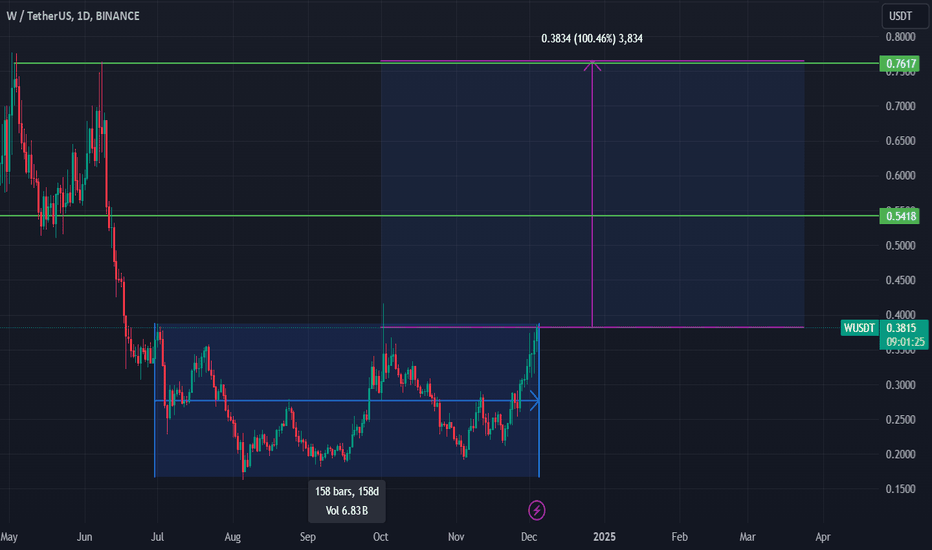Click the W / TetherUS chart title
932x550 pixels.
(x=73, y=16)
